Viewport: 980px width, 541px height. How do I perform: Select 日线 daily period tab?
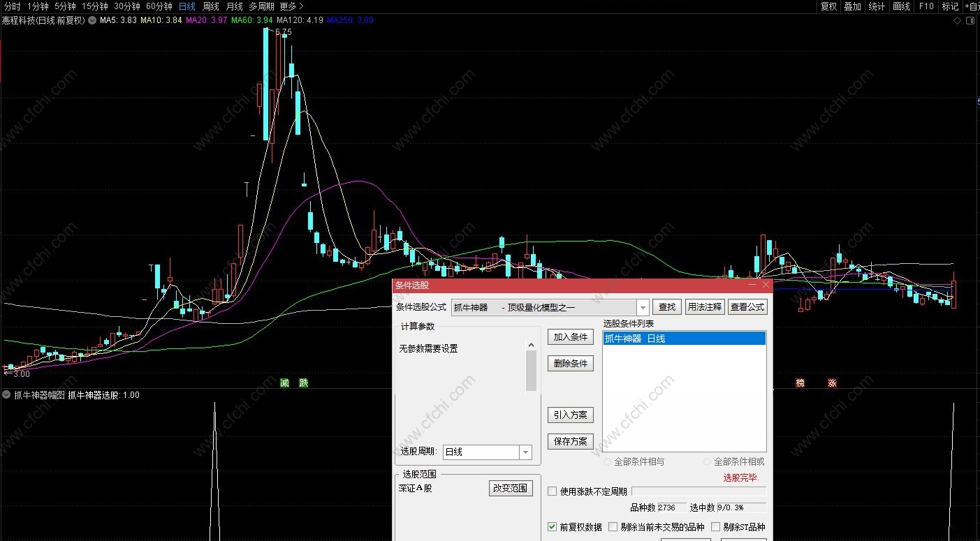(187, 6)
